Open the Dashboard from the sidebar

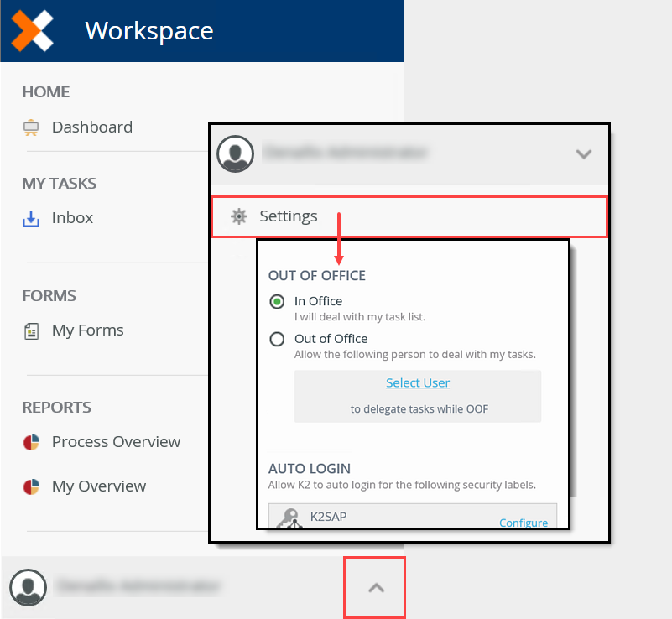click(91, 127)
